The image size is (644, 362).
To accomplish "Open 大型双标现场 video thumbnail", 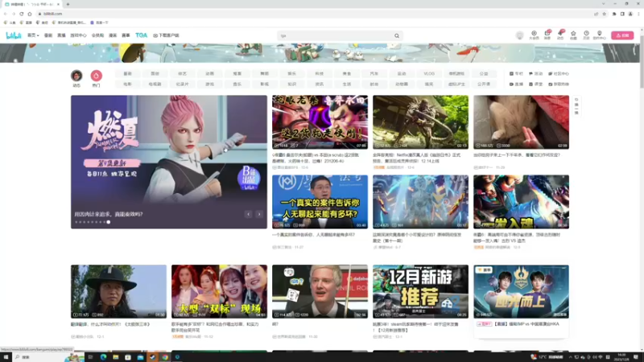I will (x=219, y=291).
